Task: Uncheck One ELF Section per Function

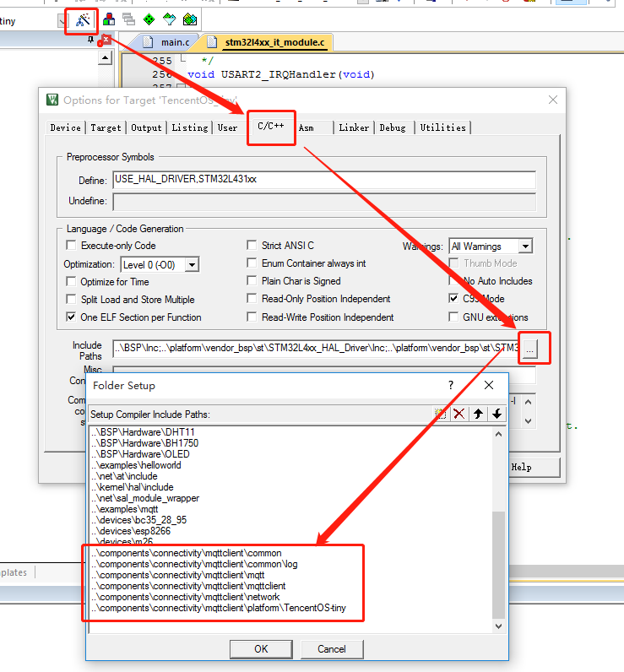Action: point(71,317)
